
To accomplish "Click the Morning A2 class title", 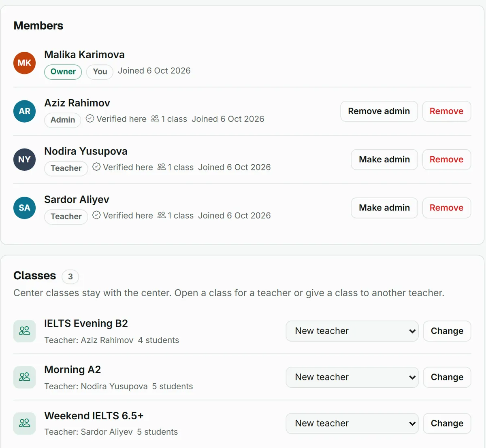I will point(72,369).
